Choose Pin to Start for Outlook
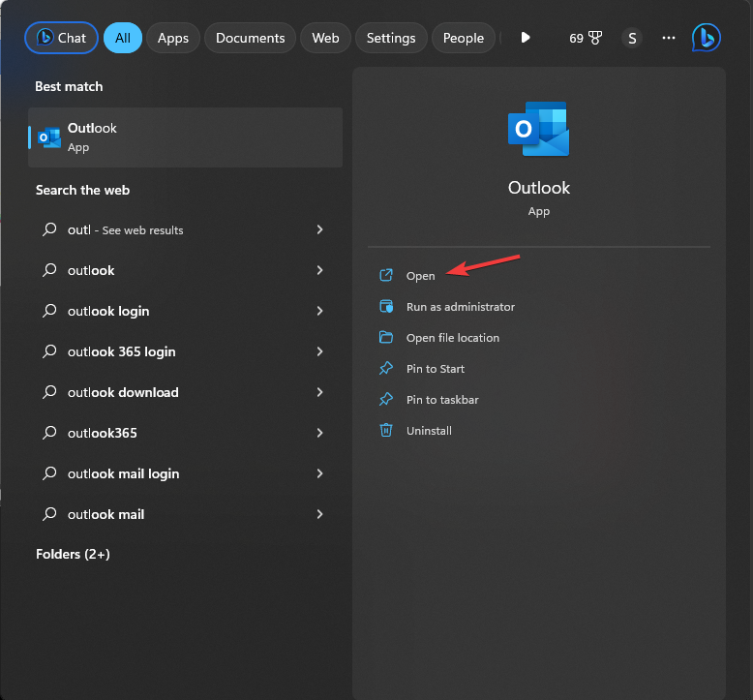This screenshot has width=753, height=700. [435, 369]
